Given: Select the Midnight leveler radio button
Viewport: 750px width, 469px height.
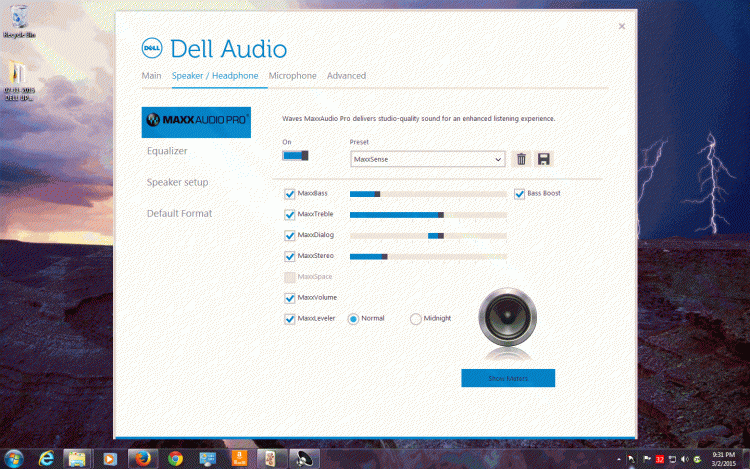Looking at the screenshot, I should click(416, 319).
